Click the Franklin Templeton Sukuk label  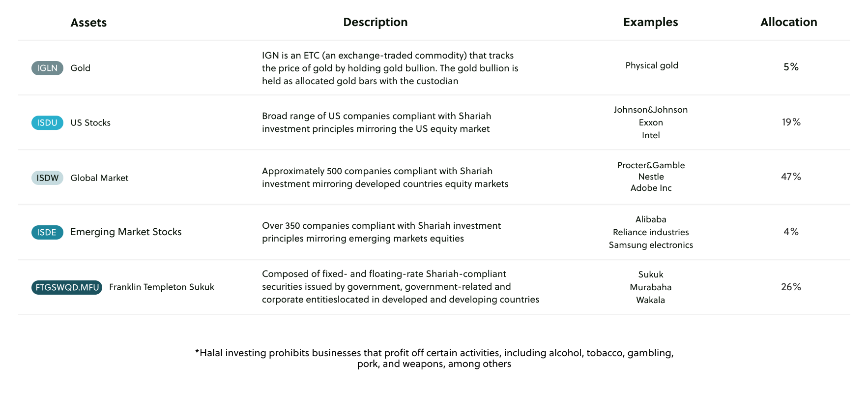point(162,287)
